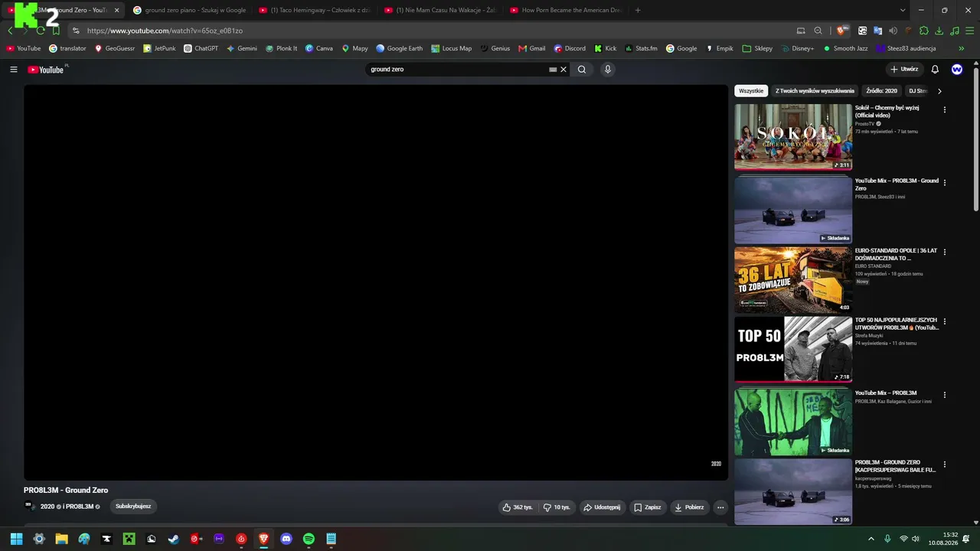Toggle the Subskrybujesz subscription button
The height and width of the screenshot is (551, 980).
[x=133, y=507]
